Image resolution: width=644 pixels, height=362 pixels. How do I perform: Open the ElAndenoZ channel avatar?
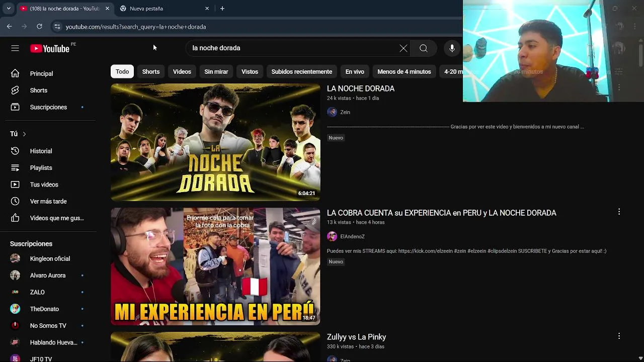coord(332,236)
